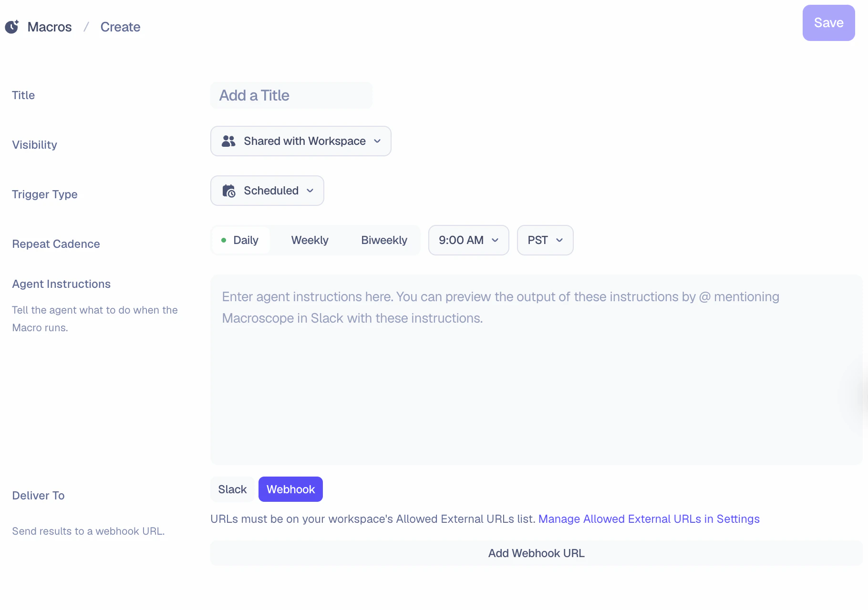Screen dimensions: 868x610
Task: Select the Weekly repeat cadence
Action: 310,240
